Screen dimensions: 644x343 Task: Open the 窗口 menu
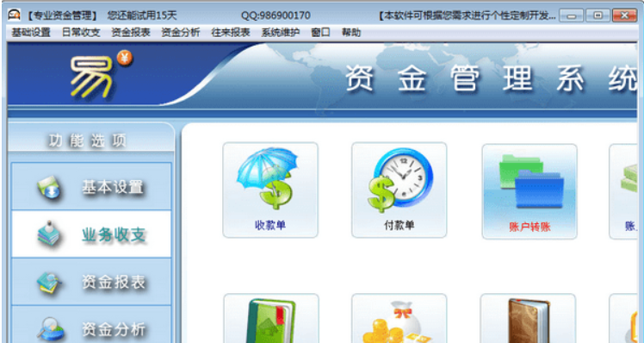(320, 33)
